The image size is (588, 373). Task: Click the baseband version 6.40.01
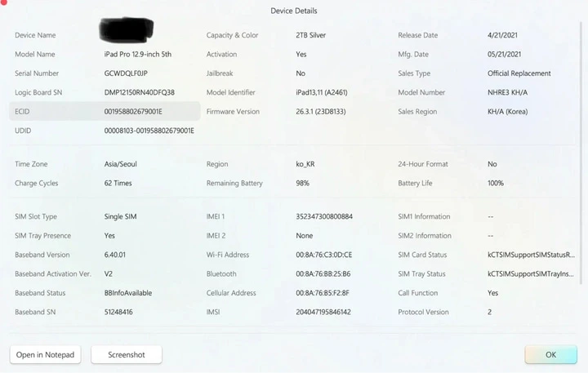click(x=115, y=255)
